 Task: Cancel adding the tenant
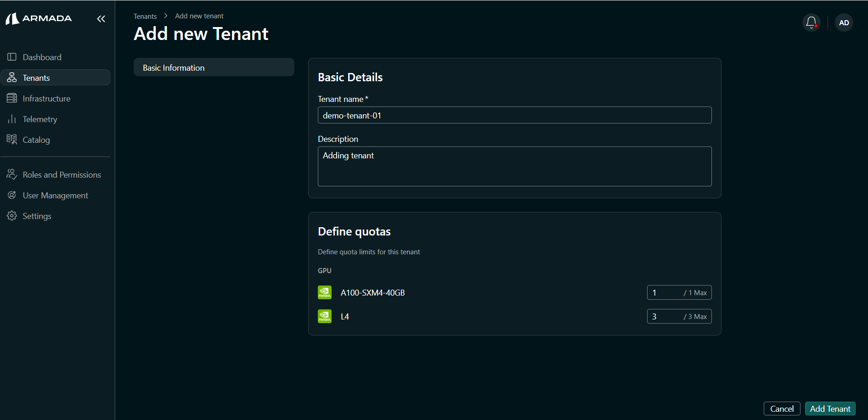[x=782, y=409]
